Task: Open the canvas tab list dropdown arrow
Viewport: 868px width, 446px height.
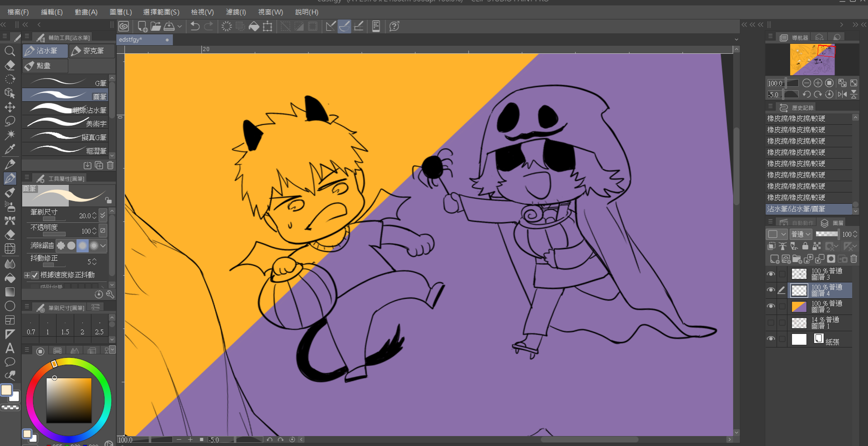Action: [x=736, y=40]
